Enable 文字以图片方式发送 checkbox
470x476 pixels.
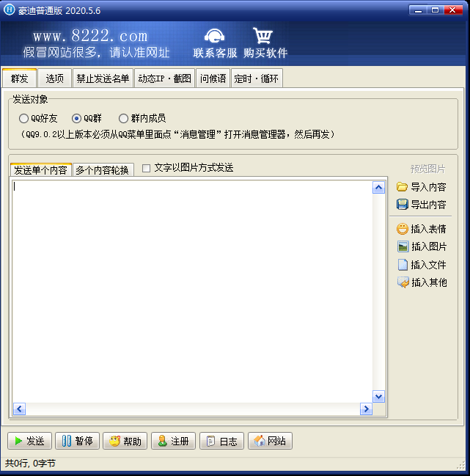pyautogui.click(x=146, y=168)
